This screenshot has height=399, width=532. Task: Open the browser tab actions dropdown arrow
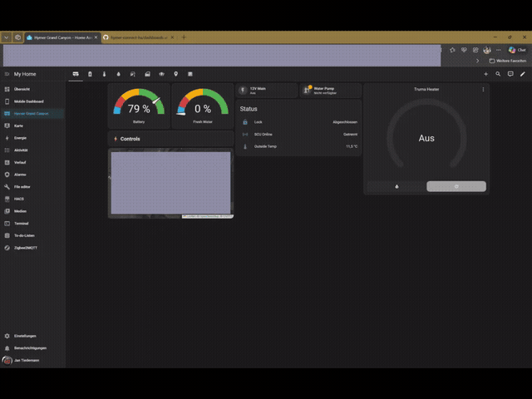point(7,37)
